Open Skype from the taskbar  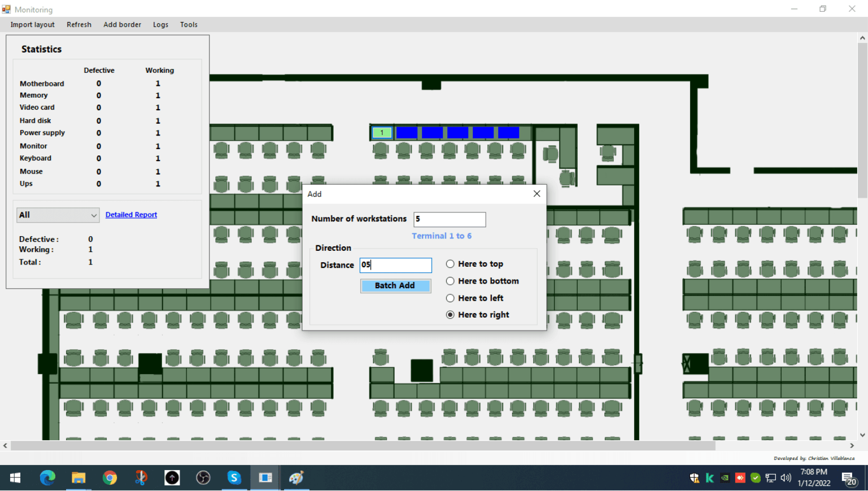(x=234, y=477)
